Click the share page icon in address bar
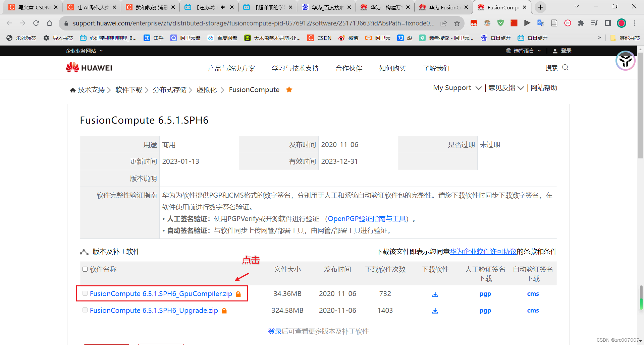The width and height of the screenshot is (644, 345). (443, 23)
